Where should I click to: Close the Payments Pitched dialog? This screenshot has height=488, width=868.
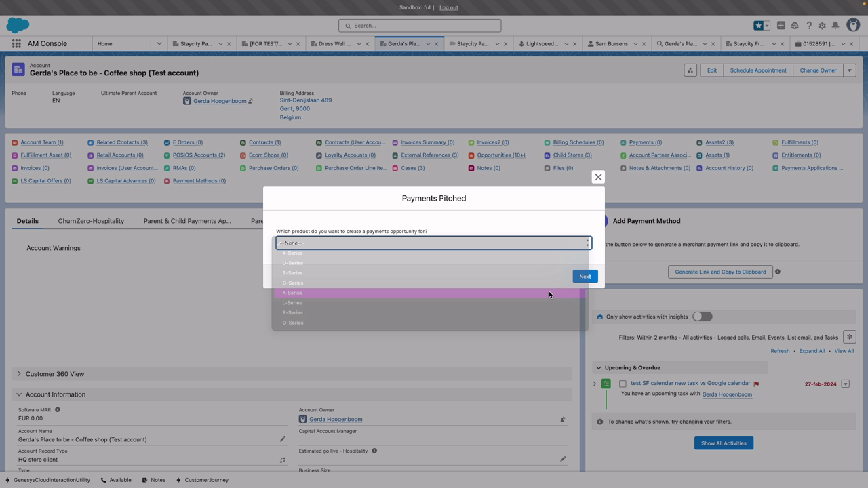tap(598, 177)
